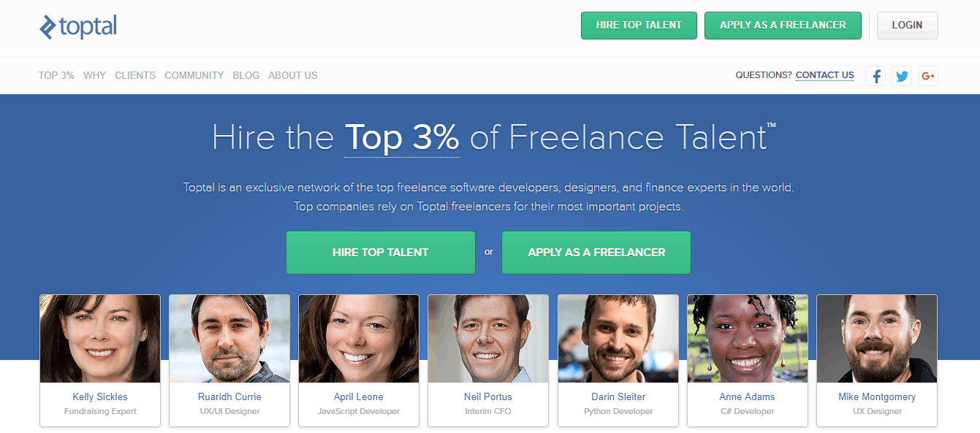Go to the CLIENTS page

click(x=135, y=75)
